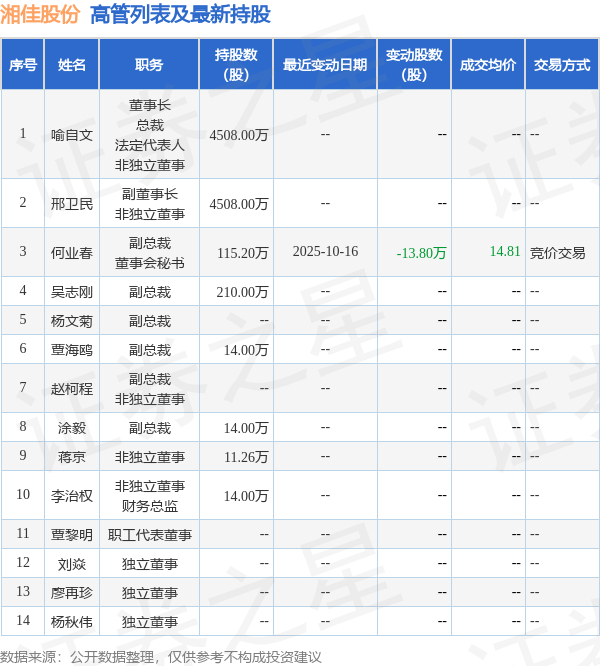The height and width of the screenshot is (666, 600).
Task: Select the name 廖再珍
Action: point(72,593)
